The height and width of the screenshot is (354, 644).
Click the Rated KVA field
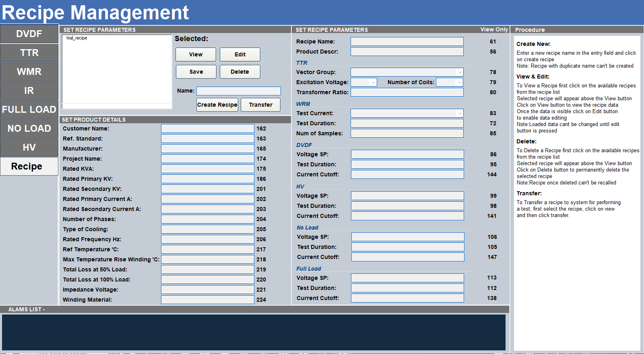(x=208, y=169)
